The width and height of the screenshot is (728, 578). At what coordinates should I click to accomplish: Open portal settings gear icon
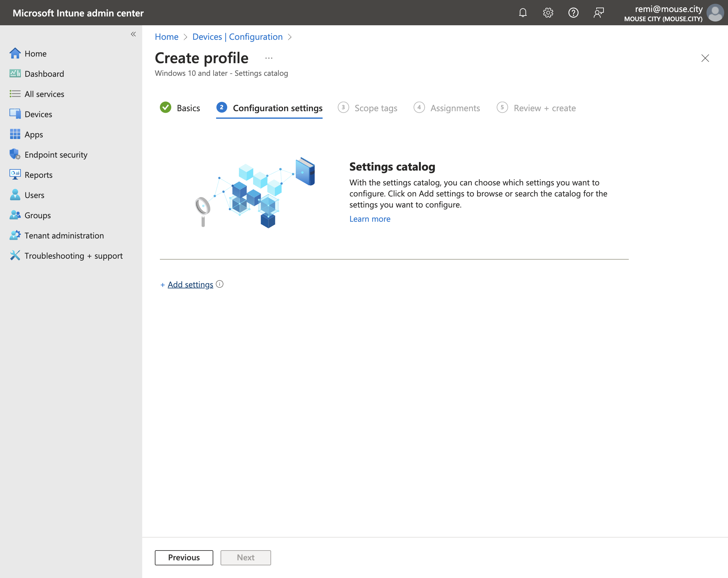coord(548,13)
